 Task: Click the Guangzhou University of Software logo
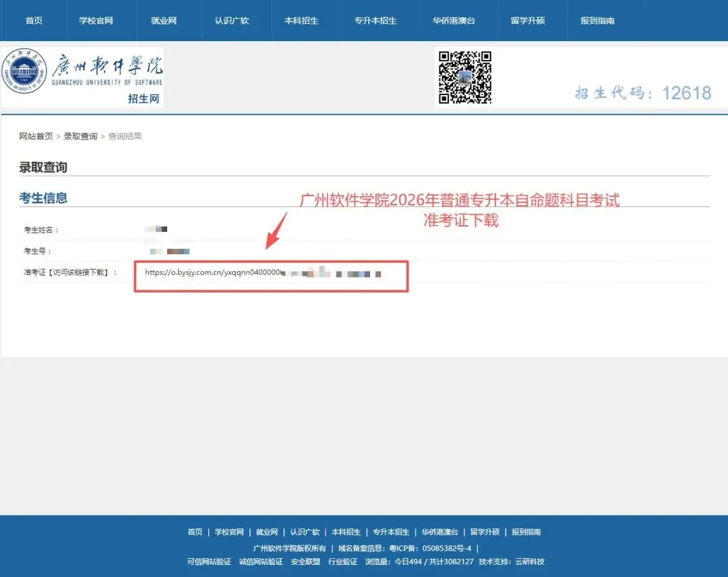[82, 77]
